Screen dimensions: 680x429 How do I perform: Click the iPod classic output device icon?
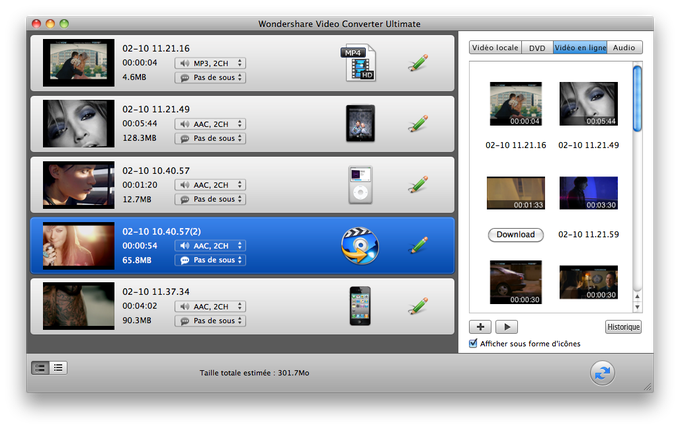360,185
